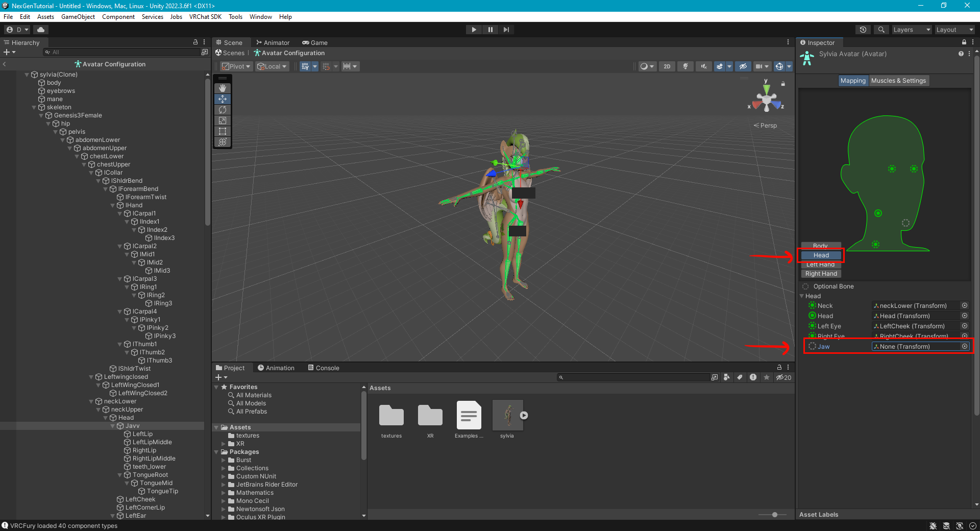Toggle 2D view mode
The image size is (980, 531).
[x=667, y=66]
